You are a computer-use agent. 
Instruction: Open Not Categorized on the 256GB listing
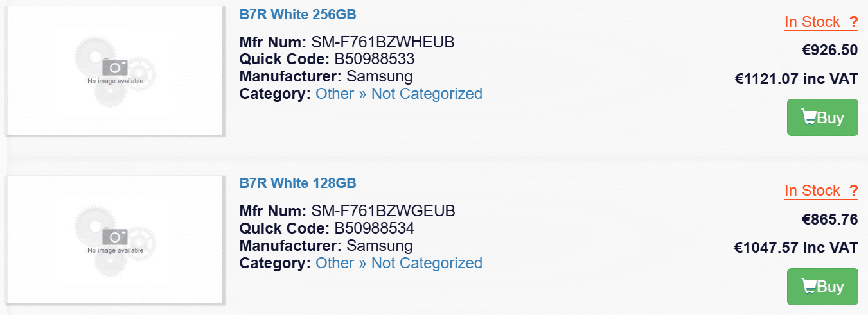(427, 94)
